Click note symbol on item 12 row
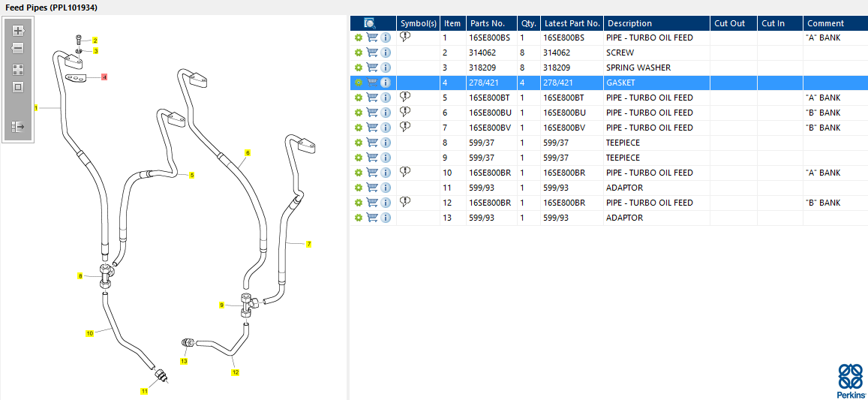The image size is (868, 400). click(x=405, y=202)
